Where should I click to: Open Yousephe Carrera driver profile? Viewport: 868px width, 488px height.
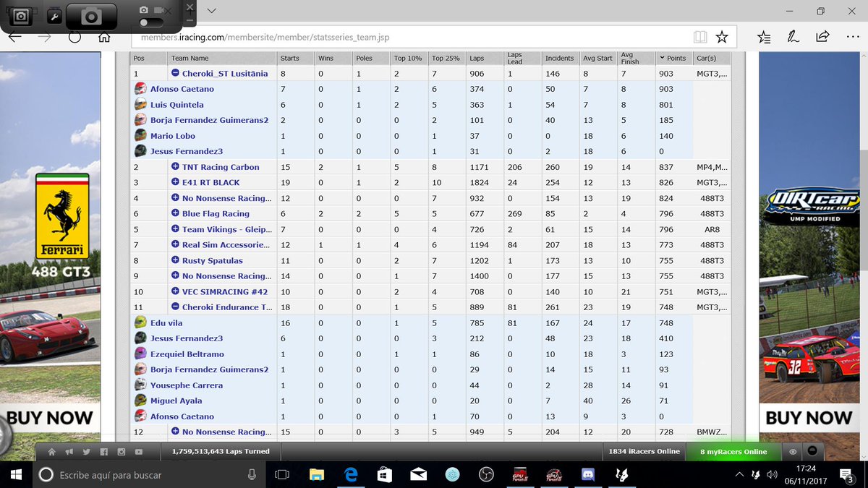click(187, 385)
